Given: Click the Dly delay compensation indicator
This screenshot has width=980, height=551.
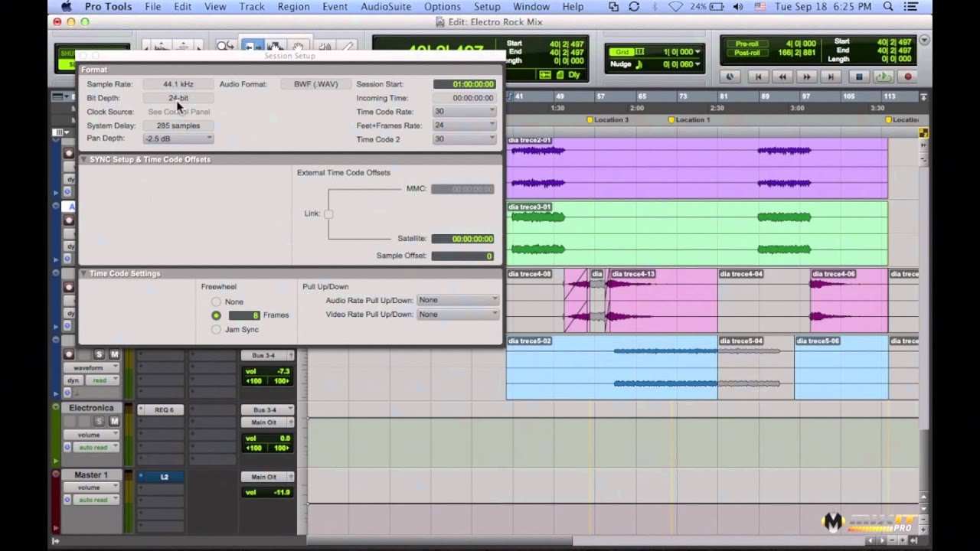Looking at the screenshot, I should [573, 75].
